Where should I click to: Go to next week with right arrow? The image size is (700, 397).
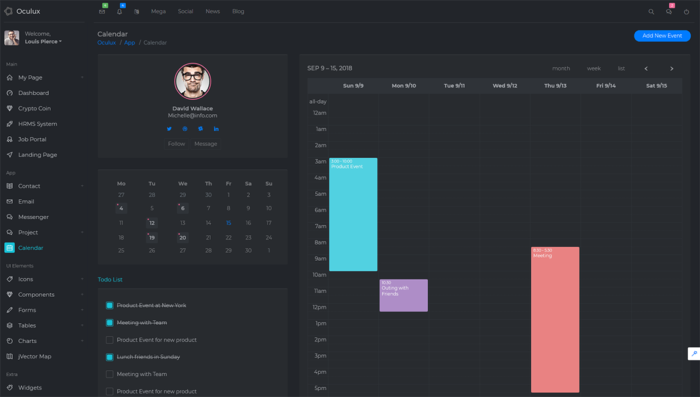[671, 68]
